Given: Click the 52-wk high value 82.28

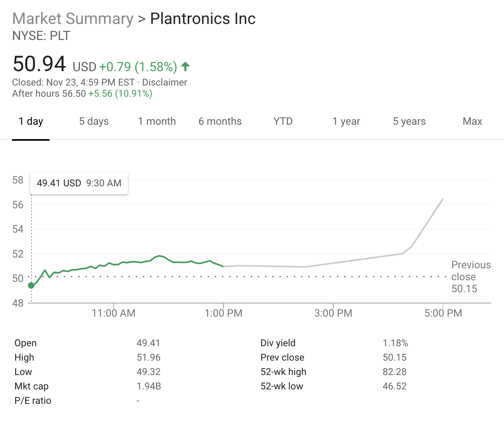Looking at the screenshot, I should click(x=395, y=372).
